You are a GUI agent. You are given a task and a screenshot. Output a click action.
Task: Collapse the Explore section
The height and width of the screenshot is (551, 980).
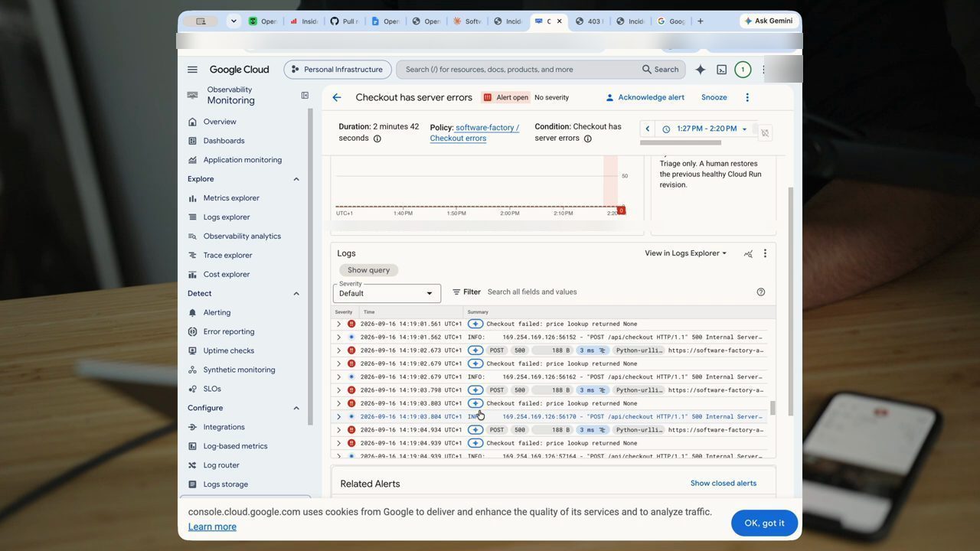tap(296, 179)
